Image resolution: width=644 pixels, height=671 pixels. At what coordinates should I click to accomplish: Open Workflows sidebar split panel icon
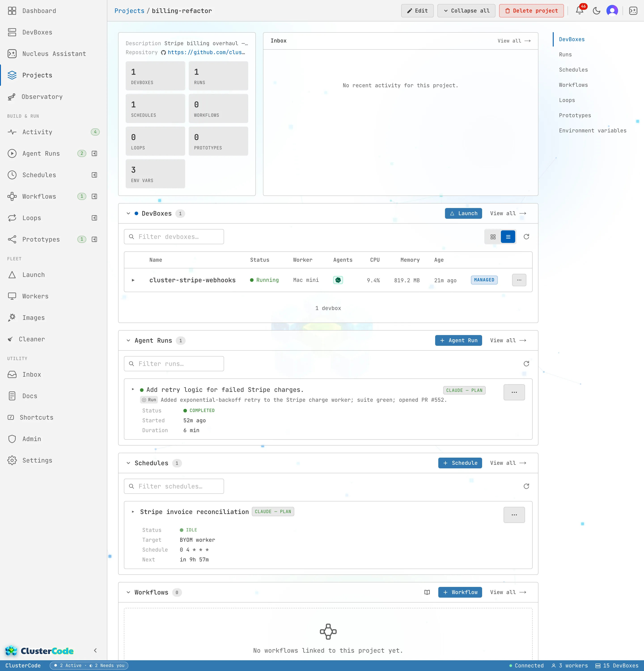tap(94, 197)
